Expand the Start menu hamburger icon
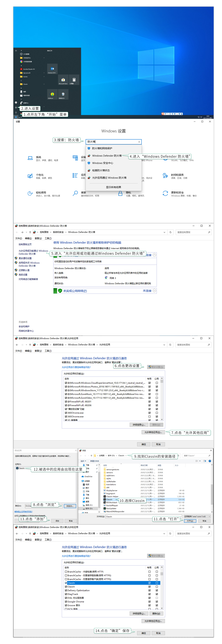 click(16, 51)
